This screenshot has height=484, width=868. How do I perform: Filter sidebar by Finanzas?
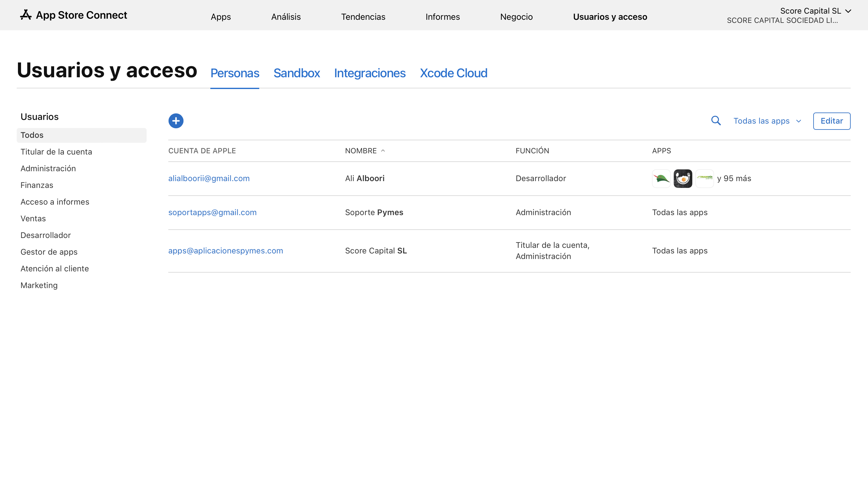pos(37,185)
